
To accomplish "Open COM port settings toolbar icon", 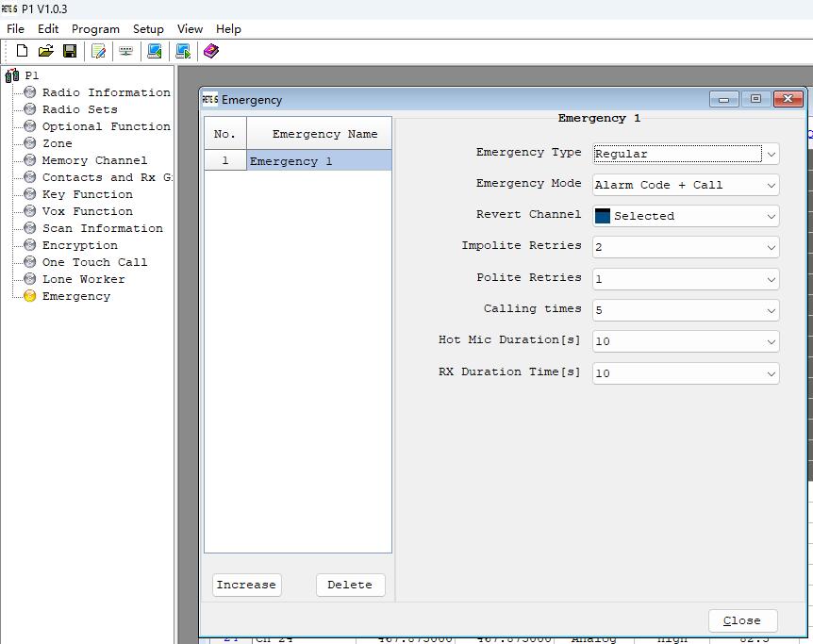I will [125, 51].
